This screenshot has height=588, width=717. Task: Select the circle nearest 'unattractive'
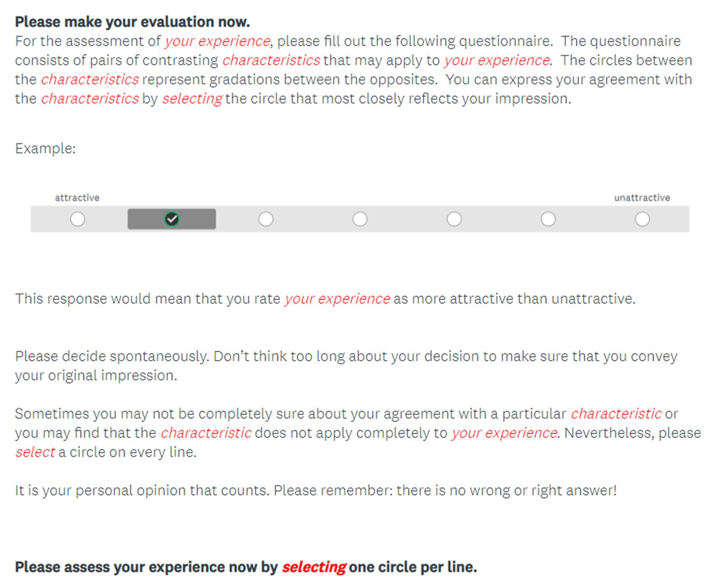pyautogui.click(x=642, y=219)
